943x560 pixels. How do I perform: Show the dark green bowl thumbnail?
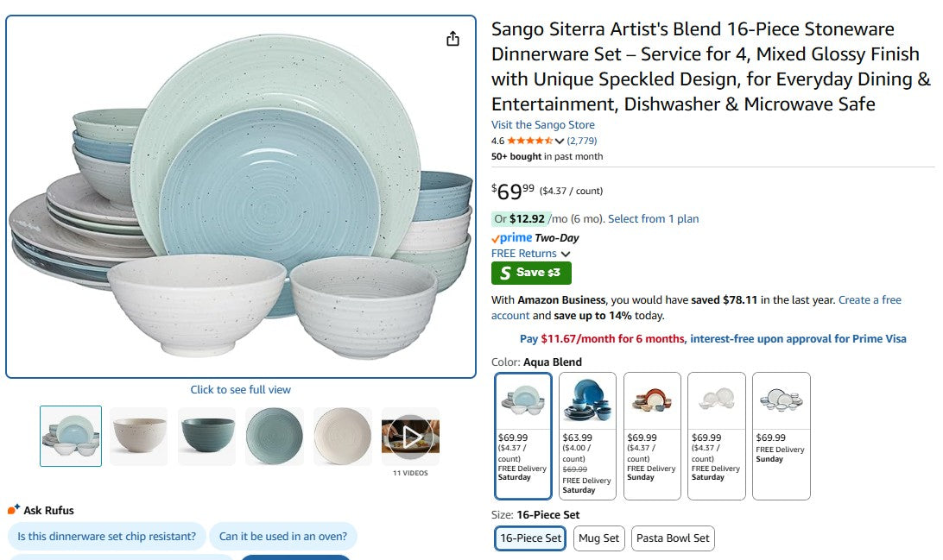coord(207,436)
